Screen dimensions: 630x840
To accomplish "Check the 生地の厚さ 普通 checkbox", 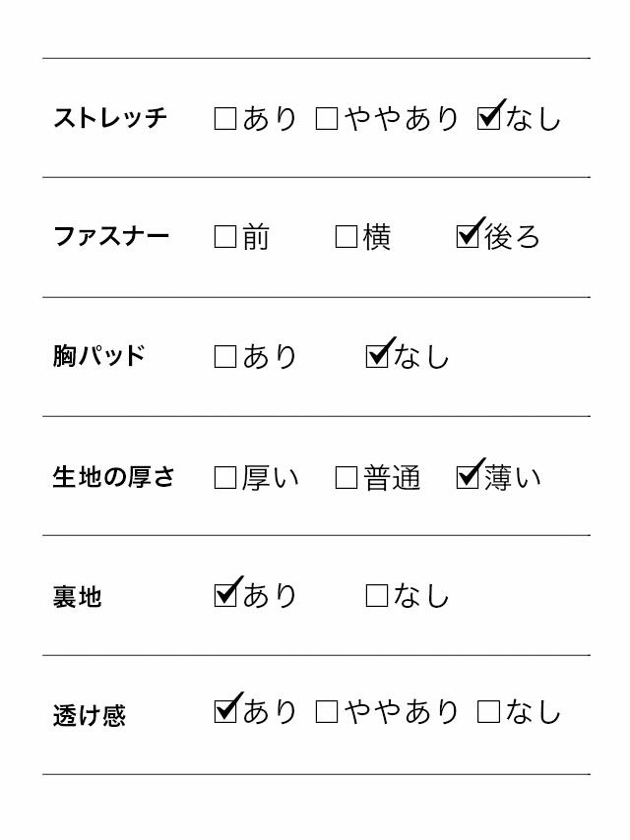I will [346, 478].
